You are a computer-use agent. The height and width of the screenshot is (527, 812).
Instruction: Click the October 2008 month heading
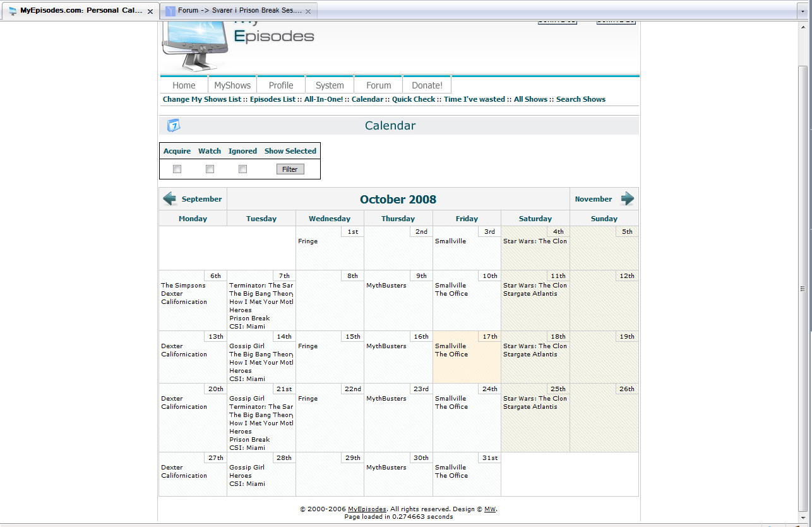click(x=398, y=200)
